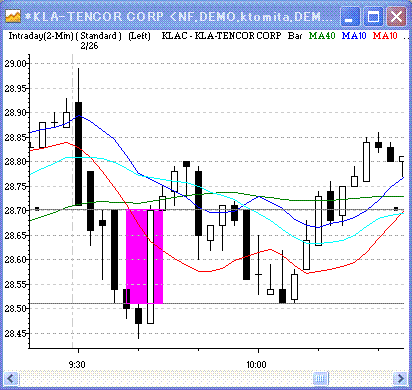Click the 28.95 price axis label
Image resolution: width=412 pixels, height=390 pixels.
pos(16,88)
